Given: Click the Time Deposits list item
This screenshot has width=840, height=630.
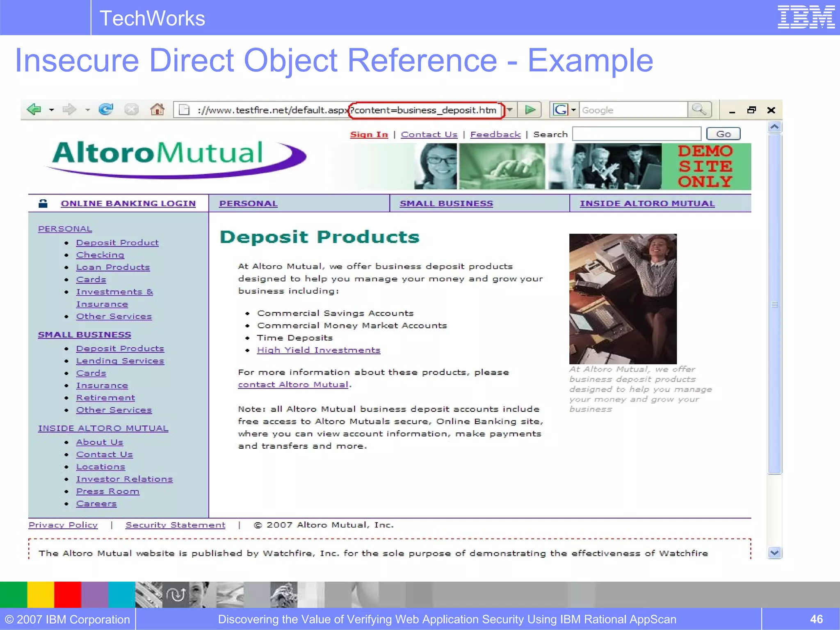Looking at the screenshot, I should [x=294, y=338].
